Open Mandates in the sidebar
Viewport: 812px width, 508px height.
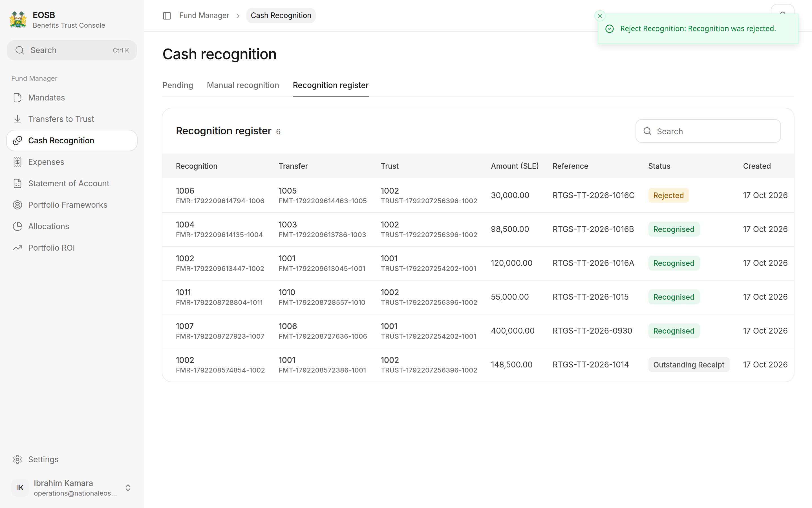pyautogui.click(x=72, y=98)
